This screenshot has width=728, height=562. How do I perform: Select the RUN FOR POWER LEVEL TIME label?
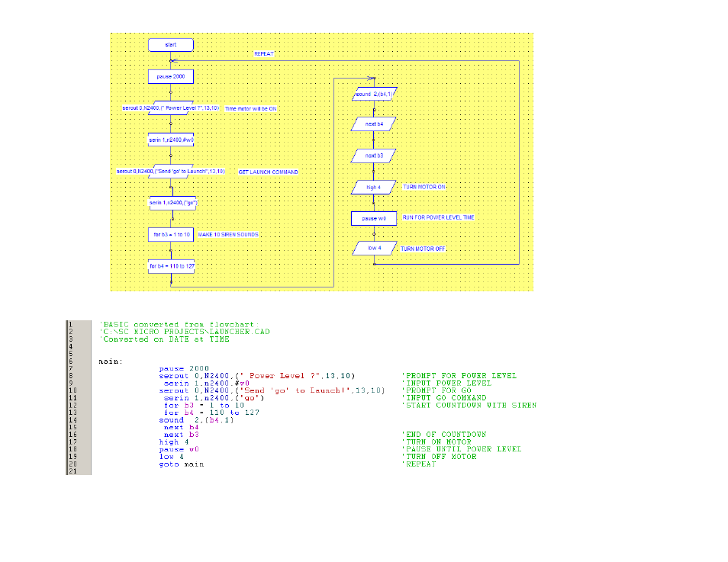[438, 217]
